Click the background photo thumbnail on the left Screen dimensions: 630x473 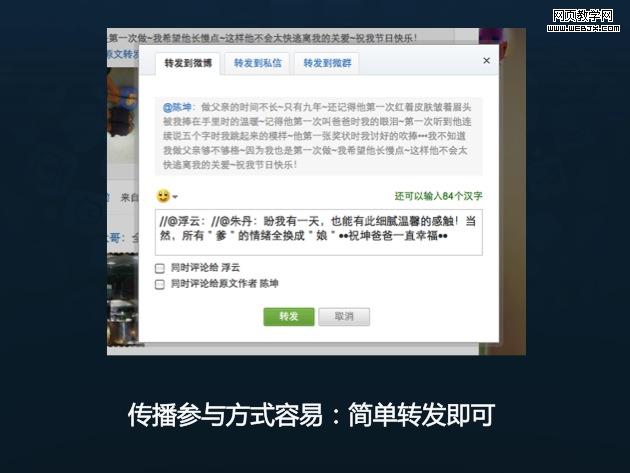pos(123,115)
